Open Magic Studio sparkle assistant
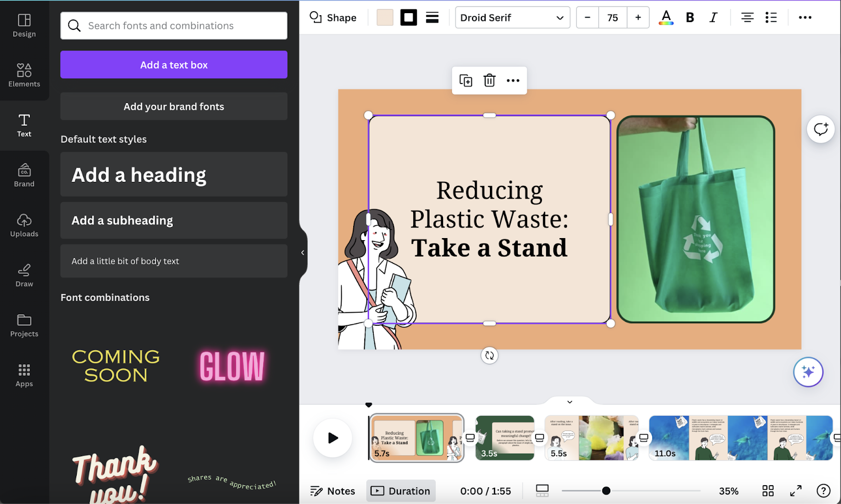The image size is (841, 504). tap(808, 372)
